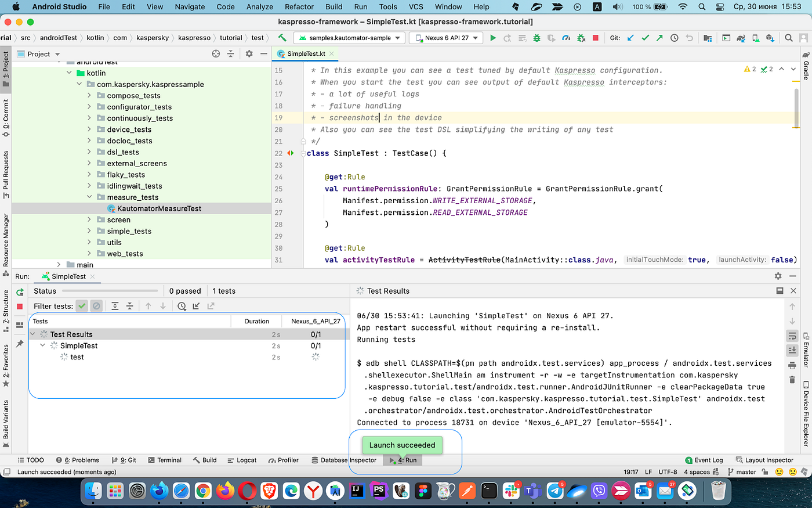Toggle Run panel layout icon

pos(20,325)
